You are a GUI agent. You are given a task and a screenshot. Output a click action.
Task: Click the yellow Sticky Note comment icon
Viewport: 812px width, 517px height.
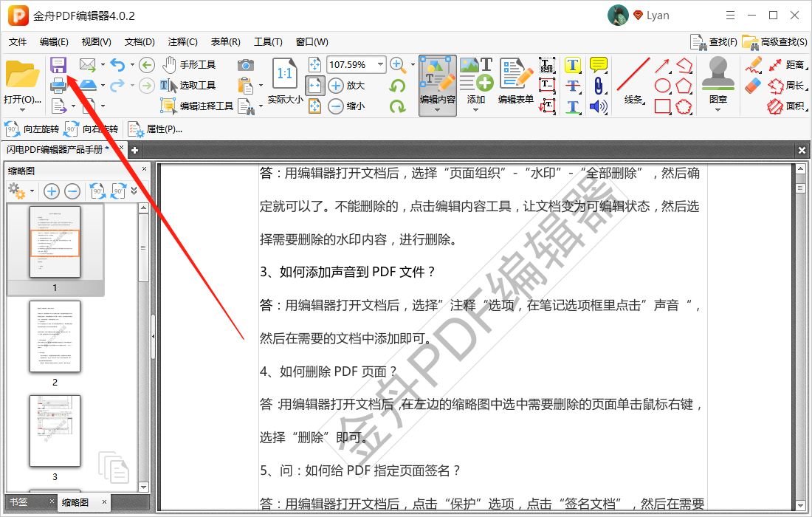pos(599,65)
